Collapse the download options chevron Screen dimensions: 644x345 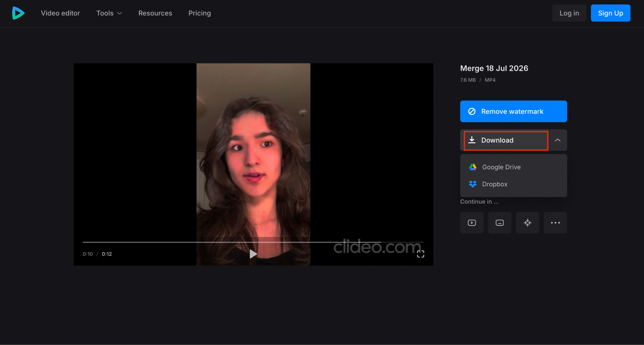(558, 140)
